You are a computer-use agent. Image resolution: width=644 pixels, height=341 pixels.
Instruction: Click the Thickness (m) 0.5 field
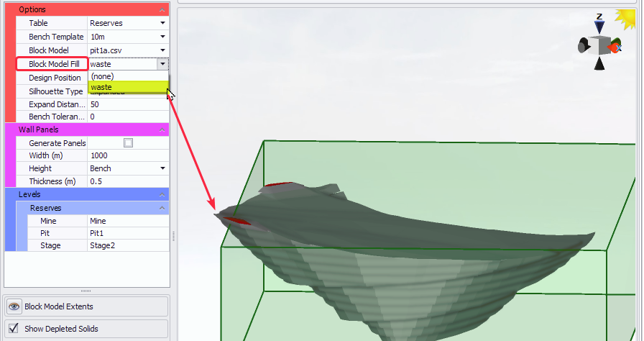pos(128,181)
